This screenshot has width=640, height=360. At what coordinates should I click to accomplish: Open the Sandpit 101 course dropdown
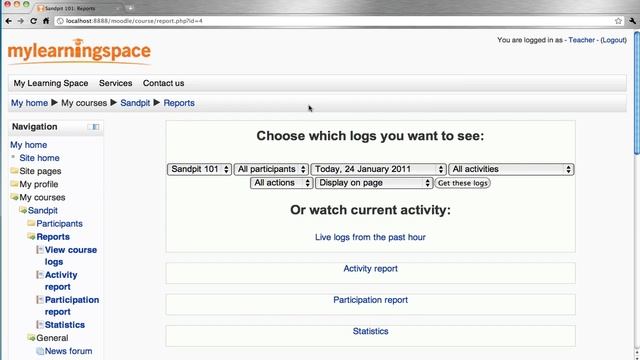tap(199, 169)
